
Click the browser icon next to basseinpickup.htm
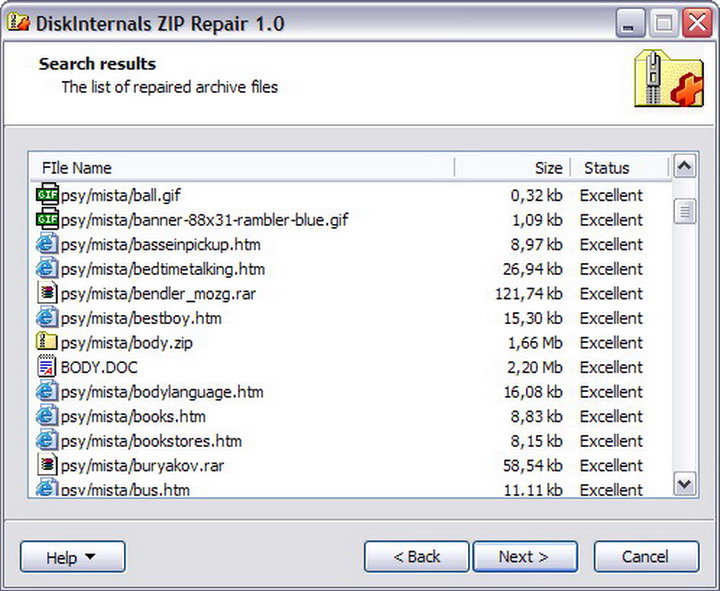[47, 244]
